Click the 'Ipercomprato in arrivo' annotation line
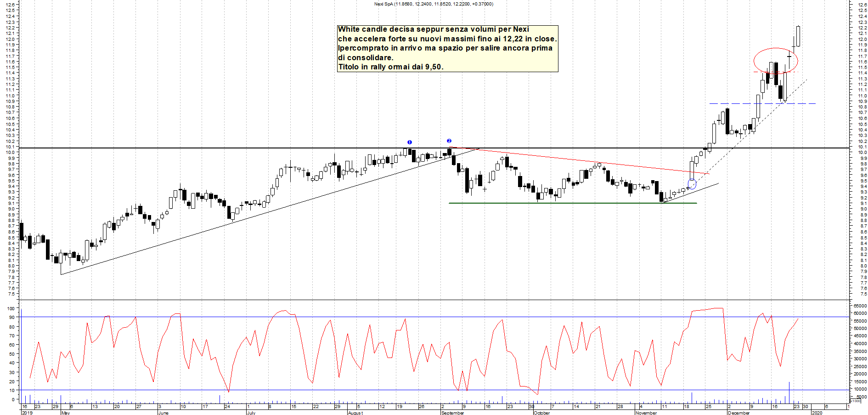 click(445, 48)
